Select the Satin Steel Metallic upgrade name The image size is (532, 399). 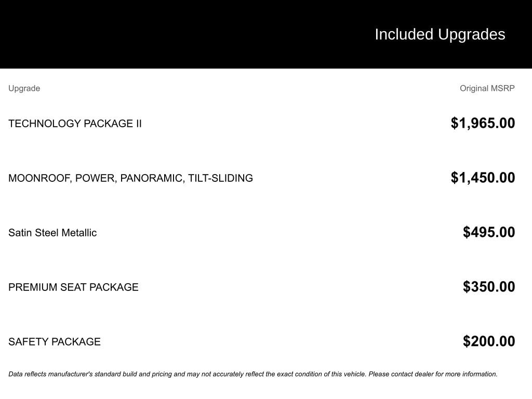coord(52,233)
